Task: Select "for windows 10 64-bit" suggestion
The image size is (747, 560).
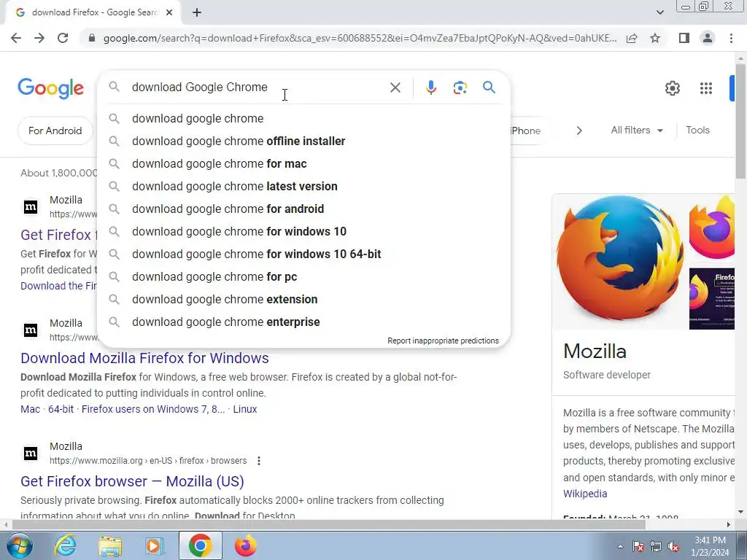Action: click(x=303, y=254)
